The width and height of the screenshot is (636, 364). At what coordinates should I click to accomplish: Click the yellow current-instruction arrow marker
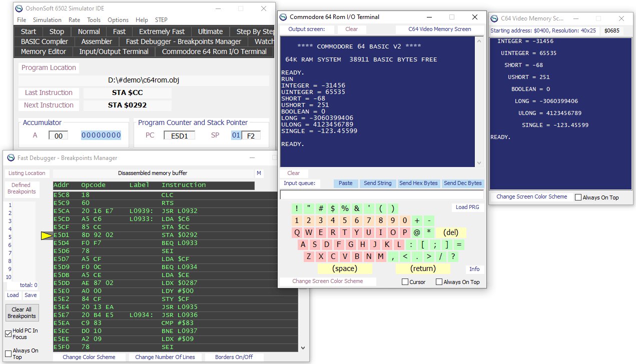point(47,235)
